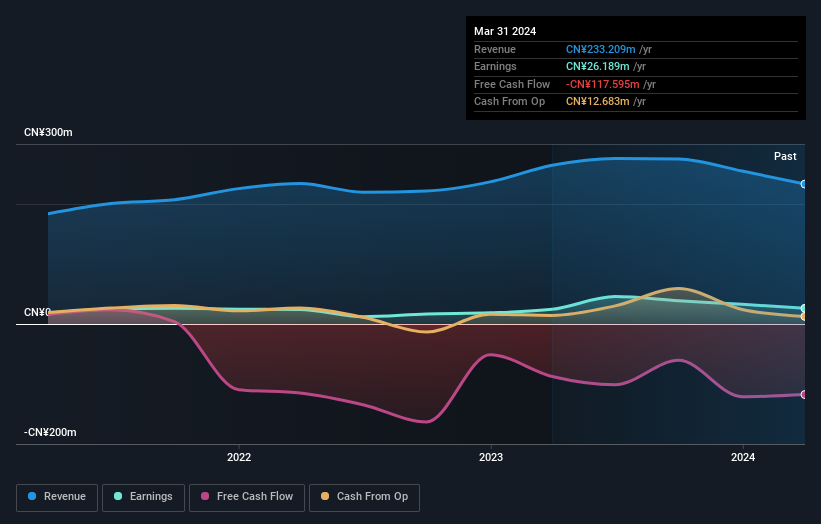Click the blue Revenue legend dot

click(32, 496)
